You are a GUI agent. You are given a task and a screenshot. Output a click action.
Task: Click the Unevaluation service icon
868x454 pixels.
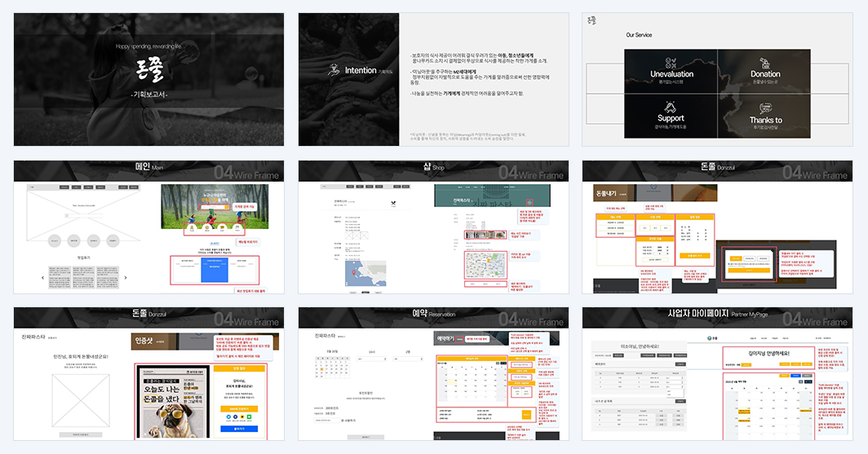click(x=671, y=63)
